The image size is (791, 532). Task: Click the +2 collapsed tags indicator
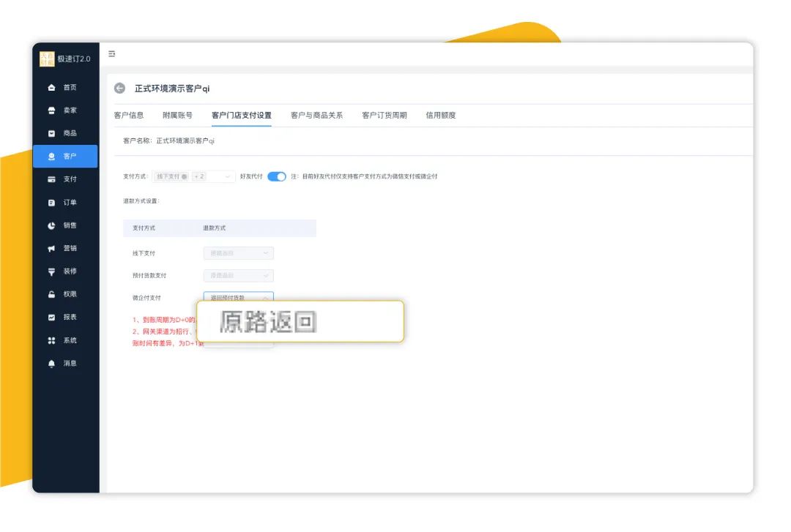pos(199,176)
